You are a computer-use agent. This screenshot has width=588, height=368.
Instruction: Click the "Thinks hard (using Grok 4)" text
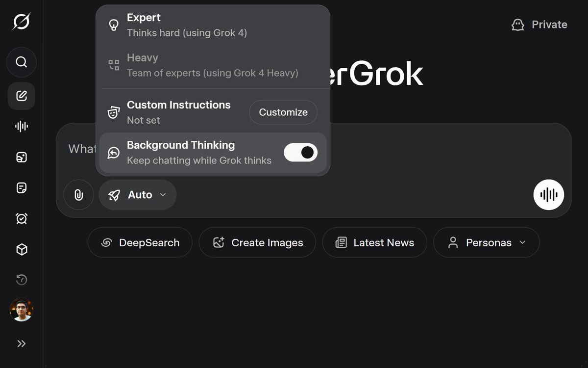(187, 33)
